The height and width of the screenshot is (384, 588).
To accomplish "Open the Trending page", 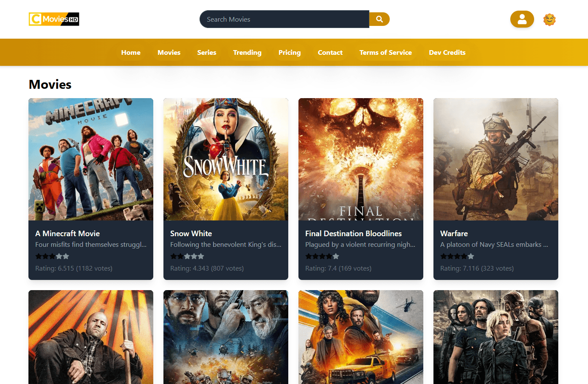I will click(247, 52).
